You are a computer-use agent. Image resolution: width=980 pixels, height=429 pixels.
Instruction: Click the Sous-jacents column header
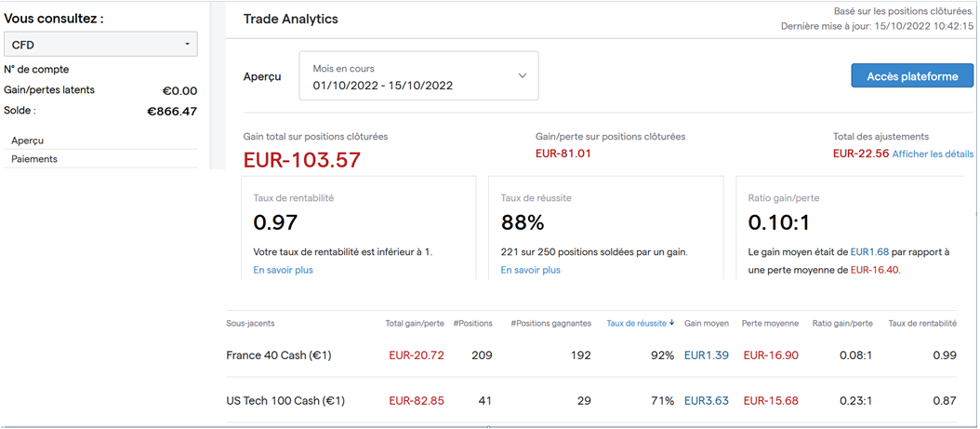(x=250, y=324)
